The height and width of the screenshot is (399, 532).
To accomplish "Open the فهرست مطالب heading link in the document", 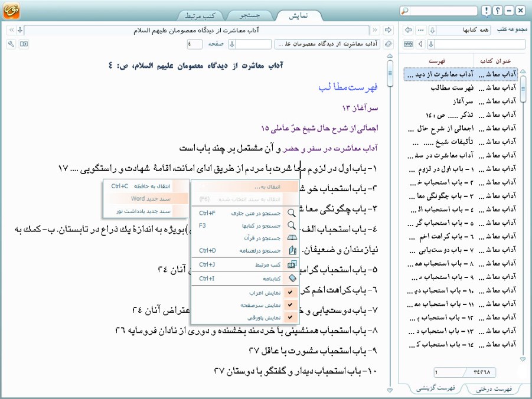I will (348, 87).
